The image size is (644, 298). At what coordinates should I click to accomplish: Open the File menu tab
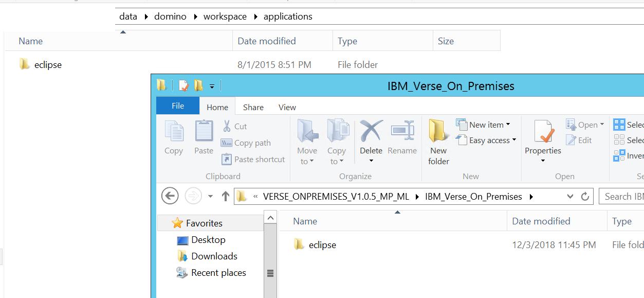(178, 106)
